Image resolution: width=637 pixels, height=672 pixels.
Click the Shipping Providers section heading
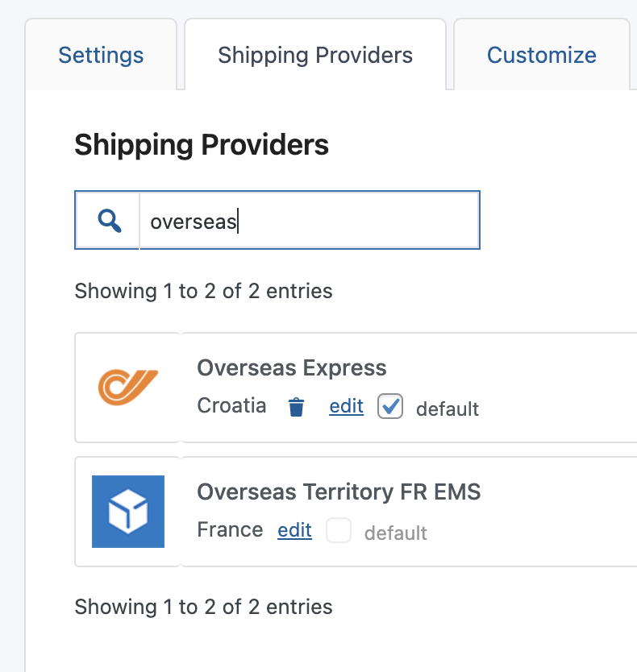tap(202, 145)
